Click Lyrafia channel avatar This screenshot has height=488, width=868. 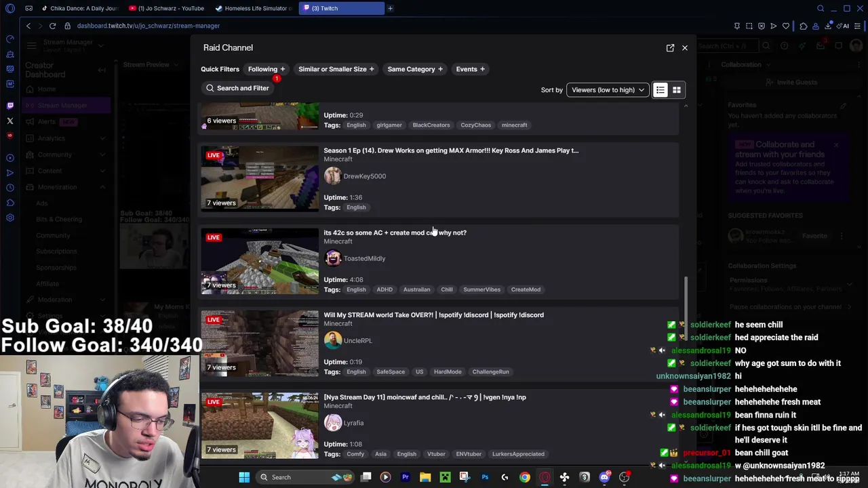(x=332, y=423)
